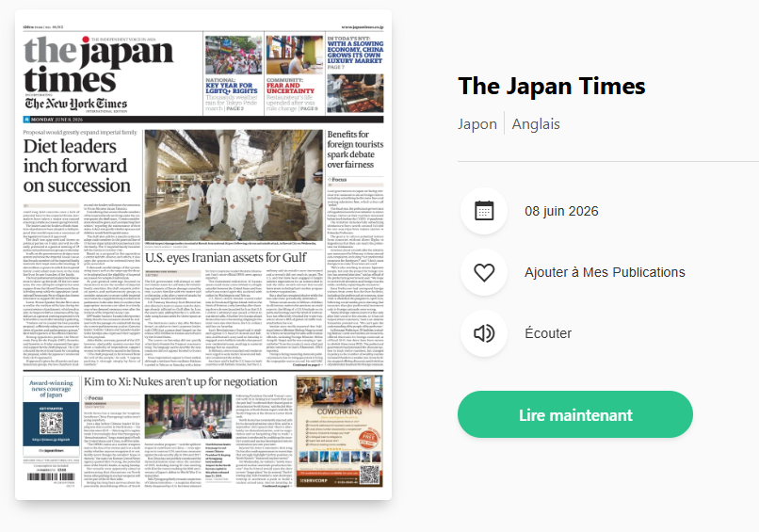The height and width of the screenshot is (532, 759).
Task: Click the Kim to Xi: Nukes headline
Action: click(181, 381)
